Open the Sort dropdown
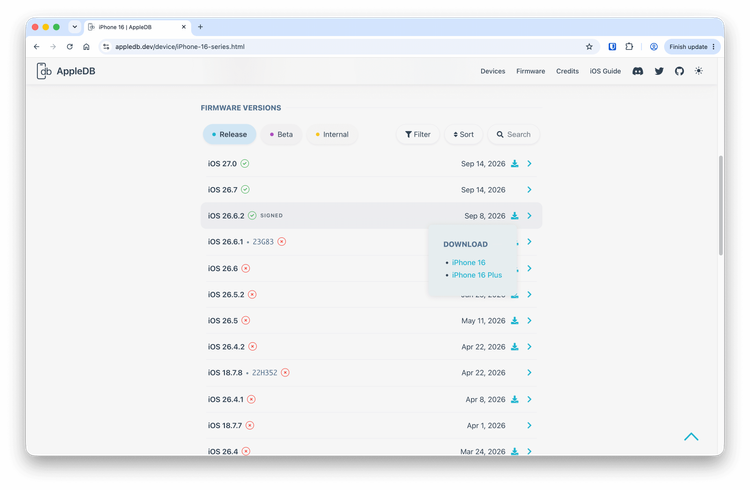750x490 pixels. [x=463, y=134]
